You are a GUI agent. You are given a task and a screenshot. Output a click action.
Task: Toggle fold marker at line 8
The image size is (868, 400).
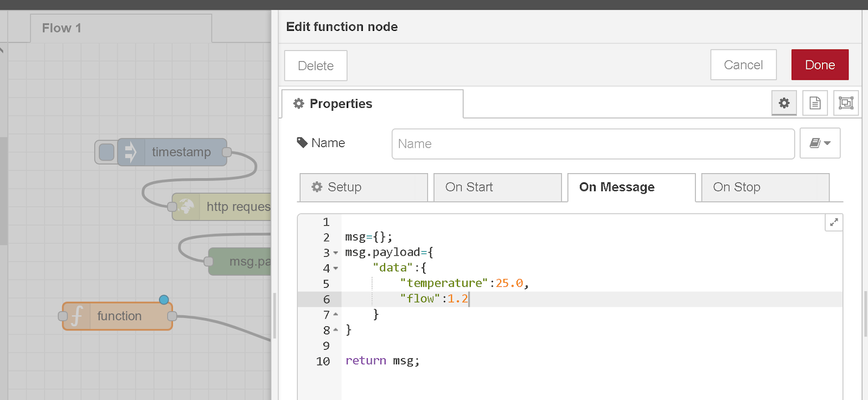[336, 330]
